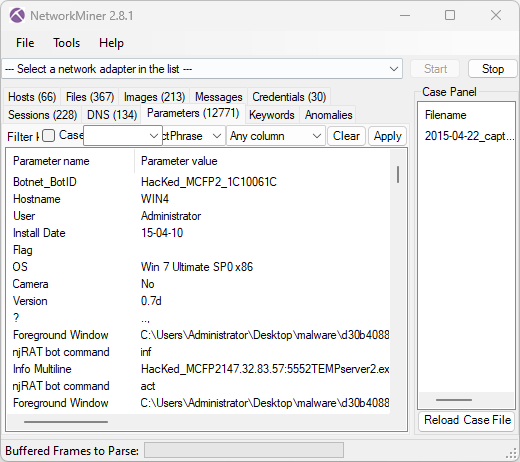Click the NetworkMiner app logo icon

point(17,15)
